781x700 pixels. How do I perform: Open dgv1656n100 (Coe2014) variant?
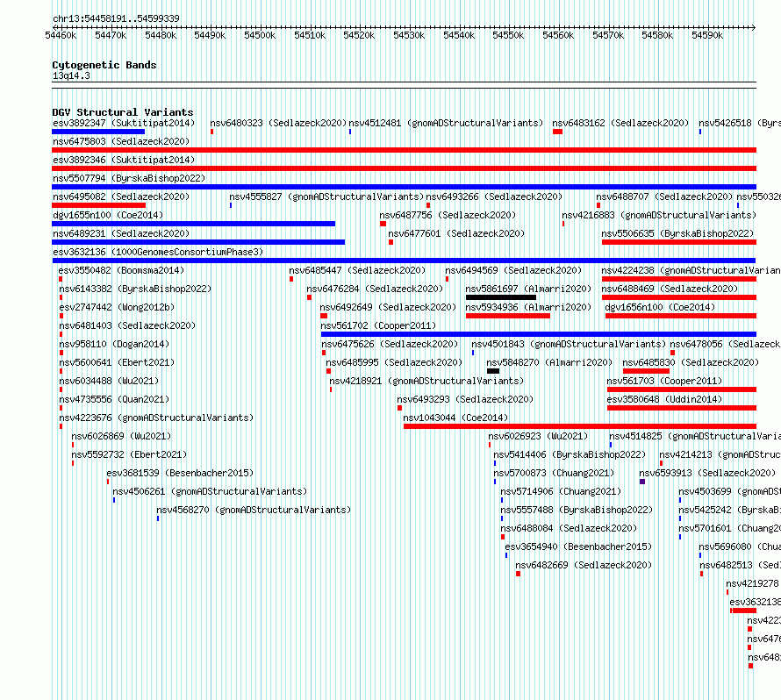click(x=660, y=307)
